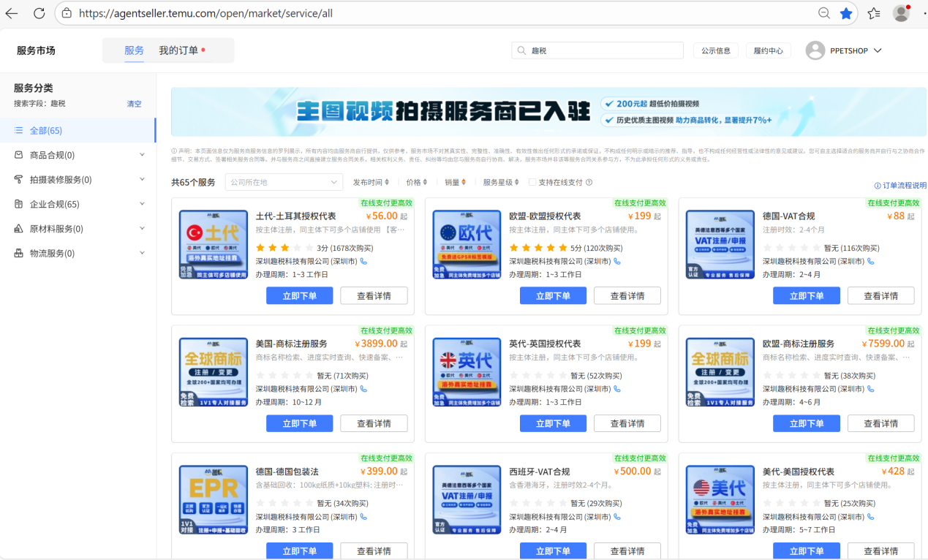Viewport: 928px width, 560px height.
Task: Click 查看详情 for 欧盟-商标注册服务
Action: pos(880,423)
